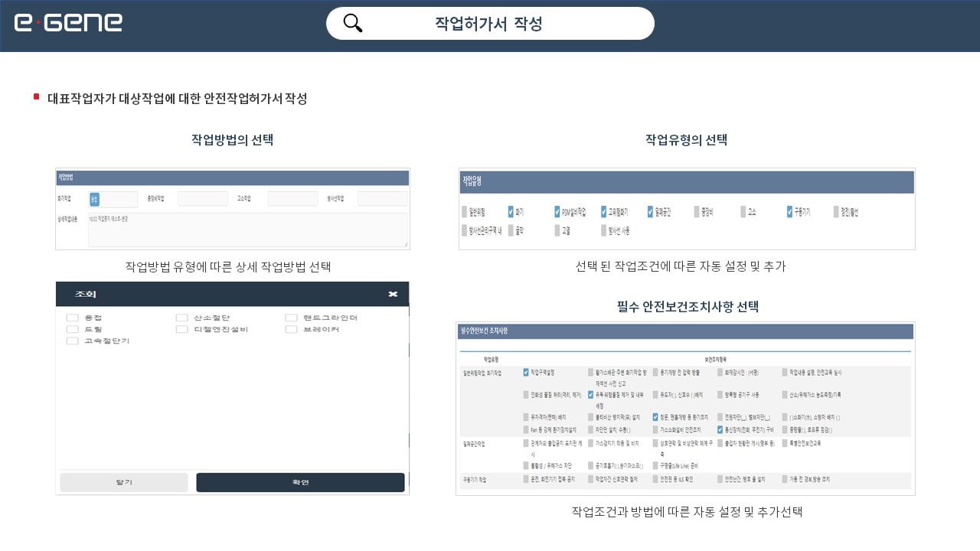Check the 용접 checkbox in 조회 dialog
The width and height of the screenshot is (980, 551).
[73, 318]
